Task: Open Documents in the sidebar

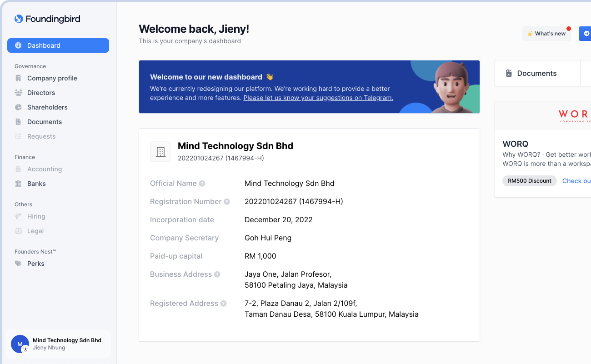Action: point(44,122)
